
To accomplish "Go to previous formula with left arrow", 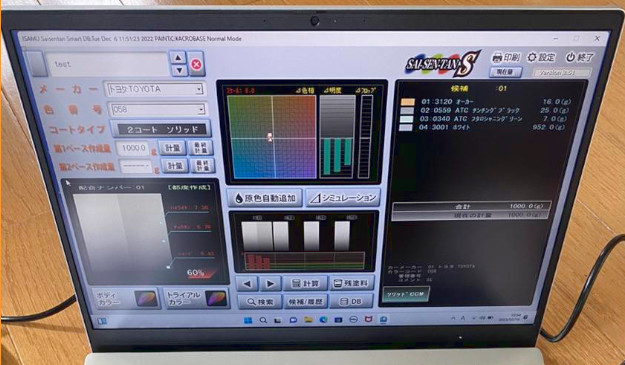I will coord(247,284).
